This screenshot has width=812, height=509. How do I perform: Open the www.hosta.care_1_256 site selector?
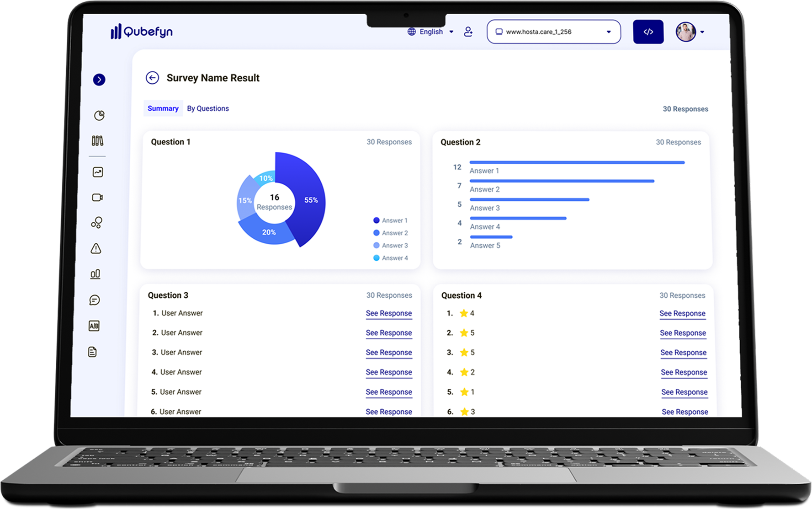pos(554,32)
